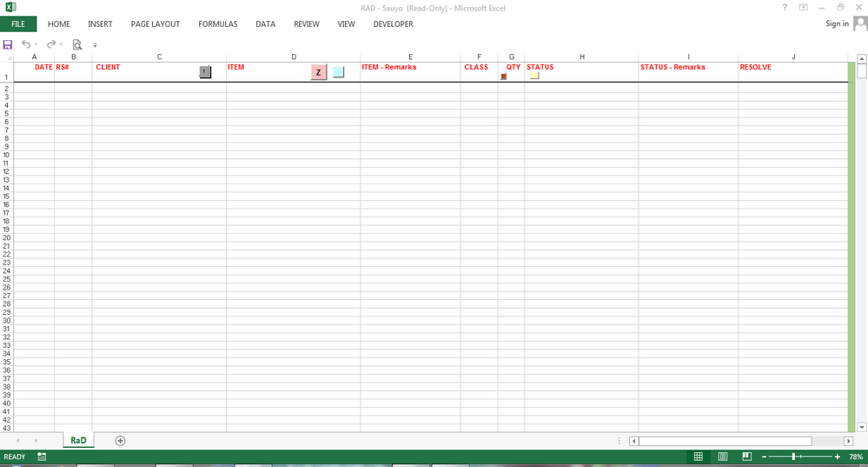Viewport: 868px width, 467px height.
Task: Select column E header
Action: coord(410,57)
